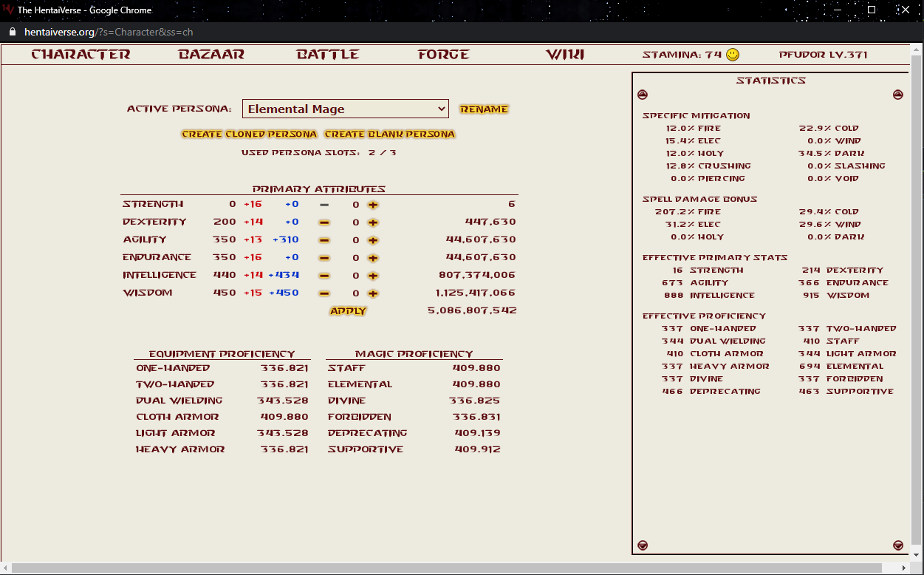
Task: Click the plus icon for Intelligence
Action: pos(373,276)
